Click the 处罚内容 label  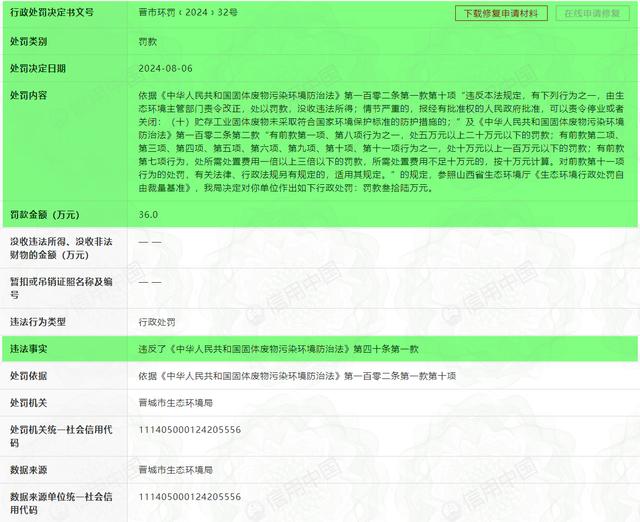[29, 95]
